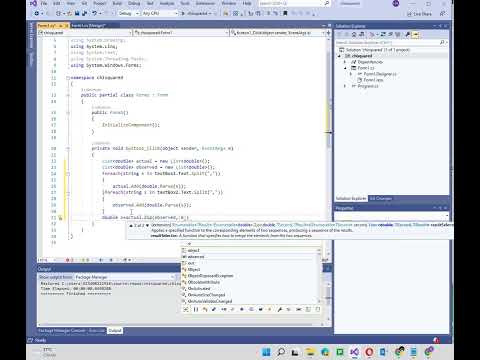
Task: Open the Debug menu
Action: [x=134, y=3]
